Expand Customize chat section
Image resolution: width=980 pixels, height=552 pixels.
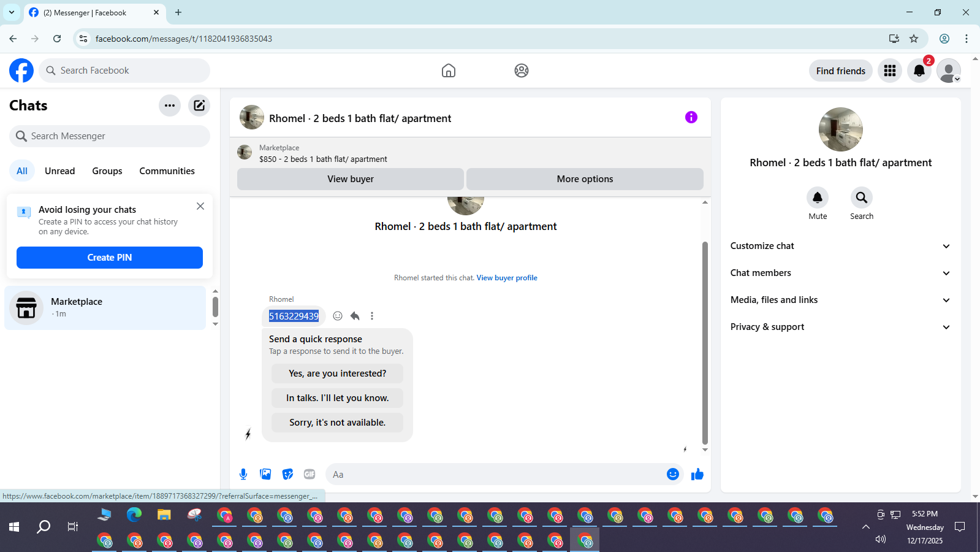click(x=840, y=246)
